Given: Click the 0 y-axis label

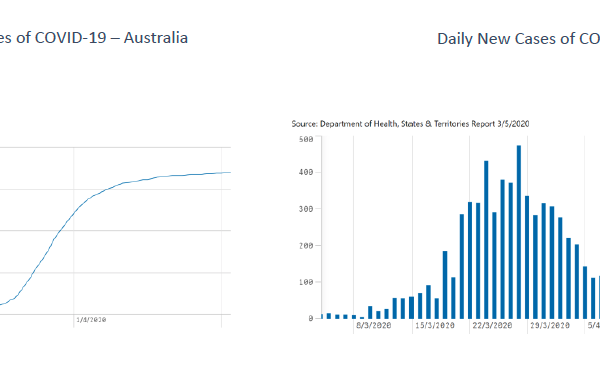Looking at the screenshot, I should [x=311, y=318].
